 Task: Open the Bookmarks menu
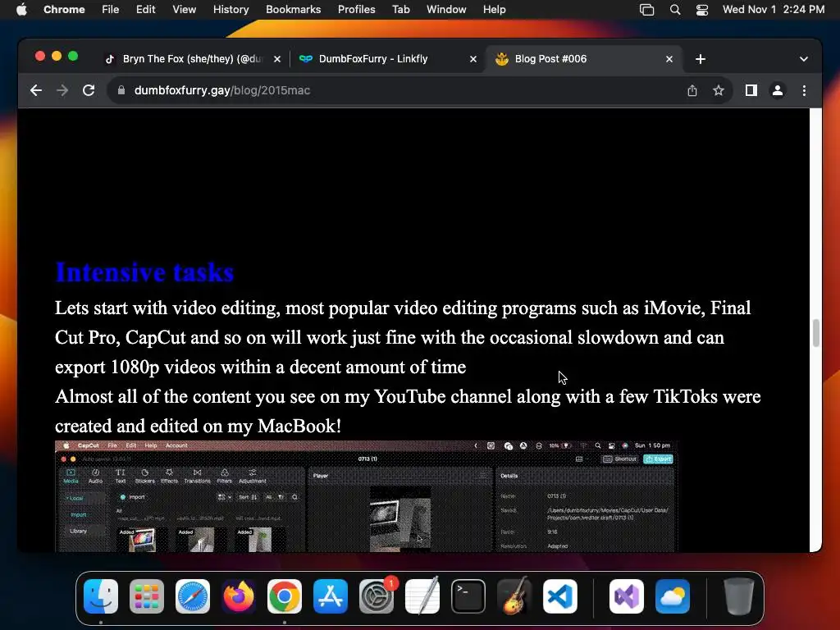coord(293,10)
